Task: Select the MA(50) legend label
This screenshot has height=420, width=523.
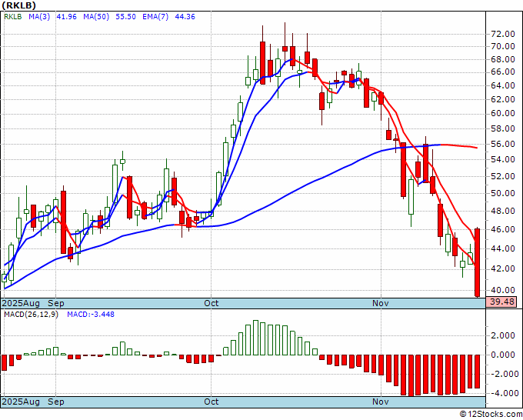Action: tap(96, 17)
